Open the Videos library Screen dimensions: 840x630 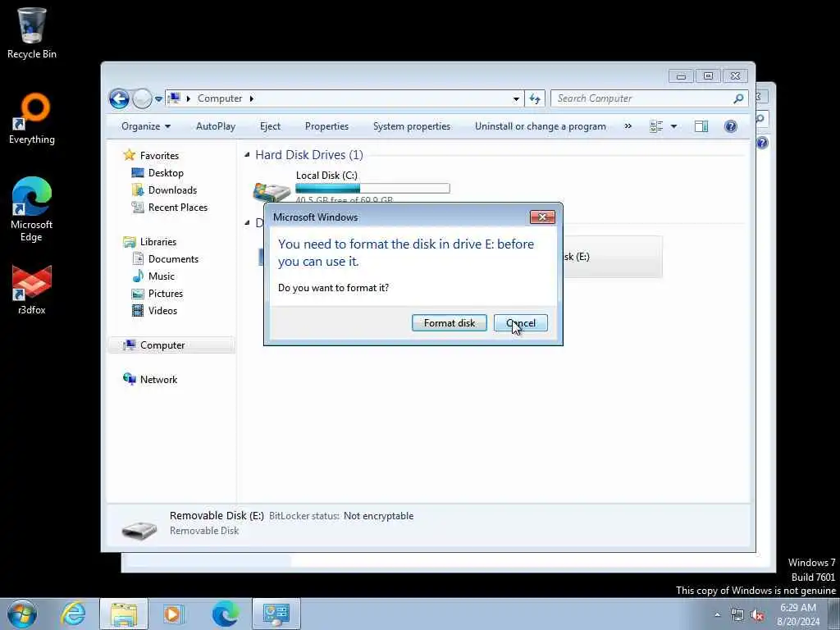(x=162, y=311)
